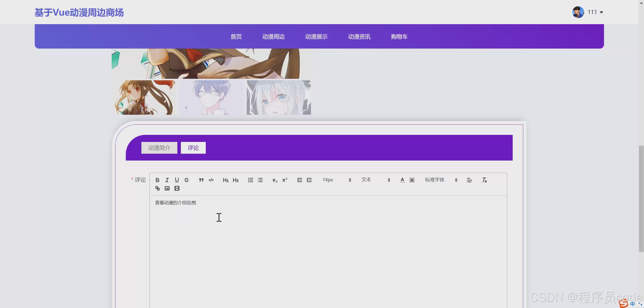Viewport: 644px width, 308px height.
Task: Insert a video into comment
Action: [177, 188]
